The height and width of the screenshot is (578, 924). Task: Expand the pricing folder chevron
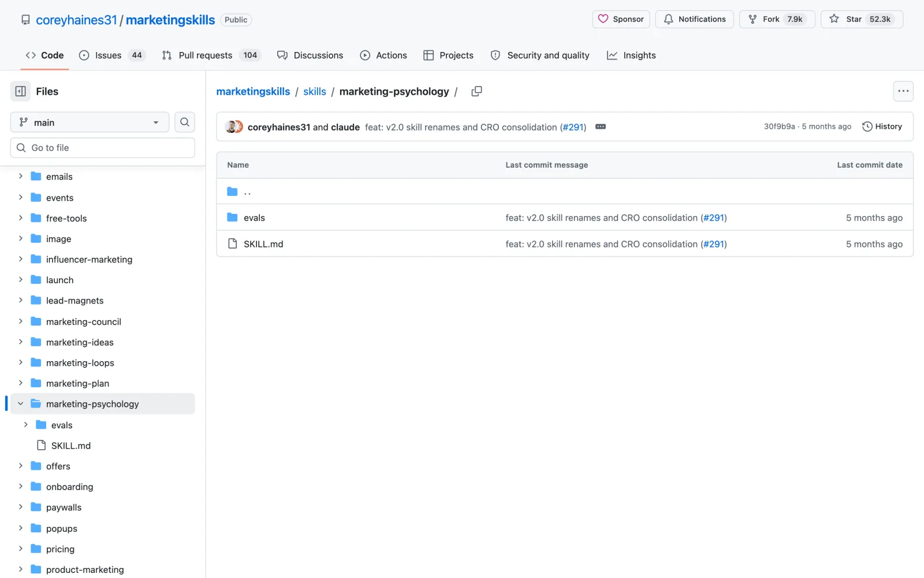[21, 549]
